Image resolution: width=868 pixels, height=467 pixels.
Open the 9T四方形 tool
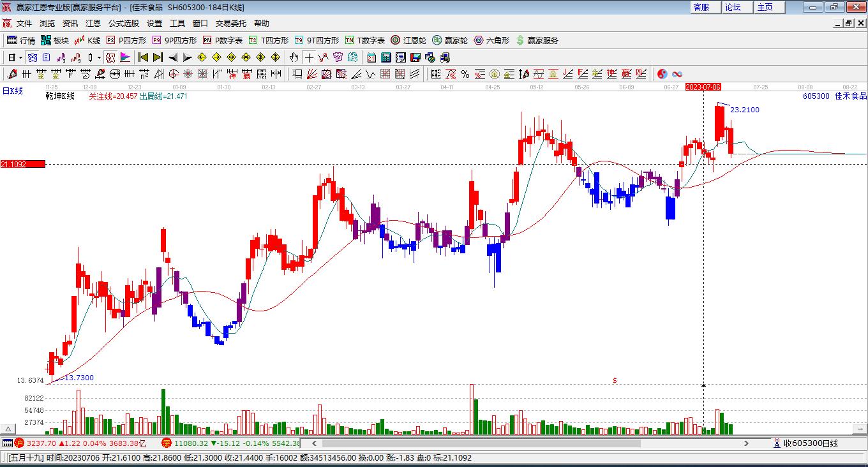click(317, 40)
